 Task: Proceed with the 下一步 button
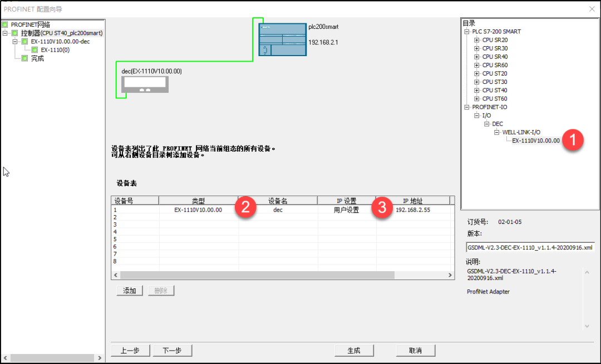(x=172, y=350)
